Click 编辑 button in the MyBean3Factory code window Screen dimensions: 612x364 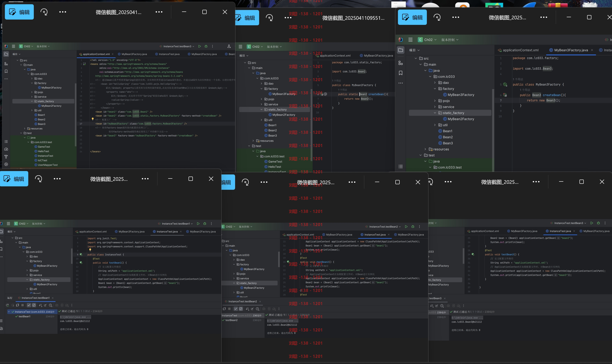(412, 17)
